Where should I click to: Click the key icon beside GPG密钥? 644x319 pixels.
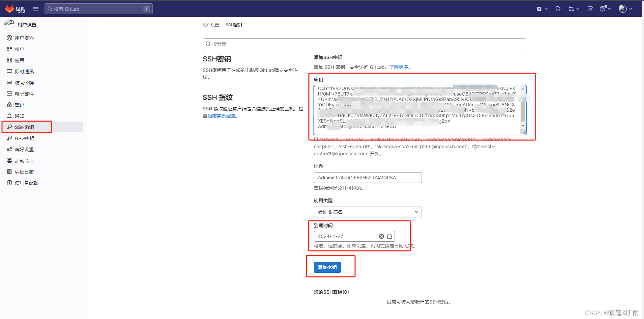click(9, 138)
